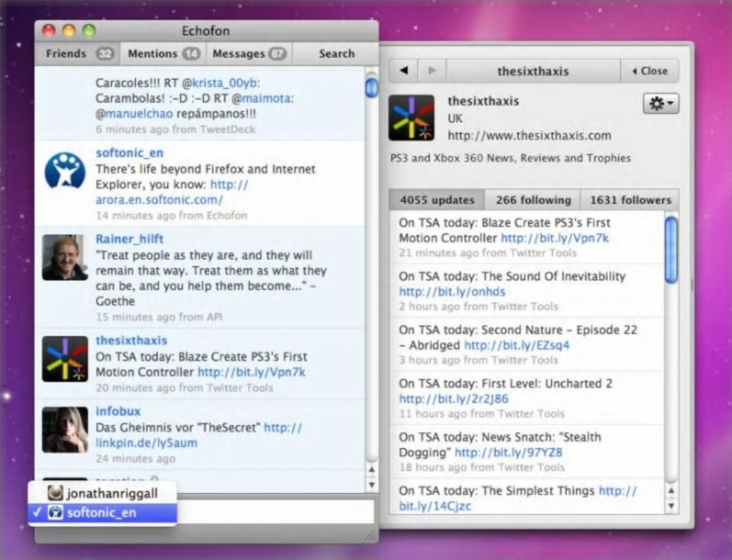Switch to the Friends tab
Image resolution: width=732 pixels, height=560 pixels.
click(x=78, y=54)
